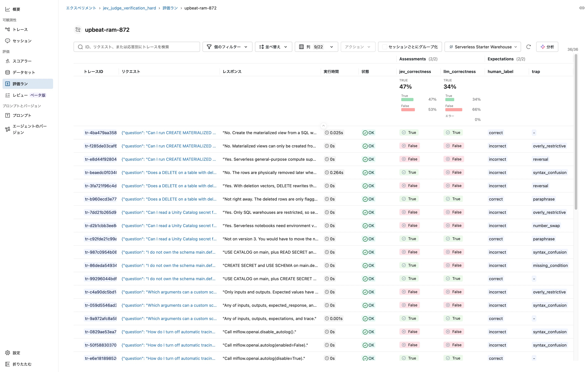588x372 pixels.
Task: Open jev_judge_verification_hard breadcrumb link
Action: point(129,8)
